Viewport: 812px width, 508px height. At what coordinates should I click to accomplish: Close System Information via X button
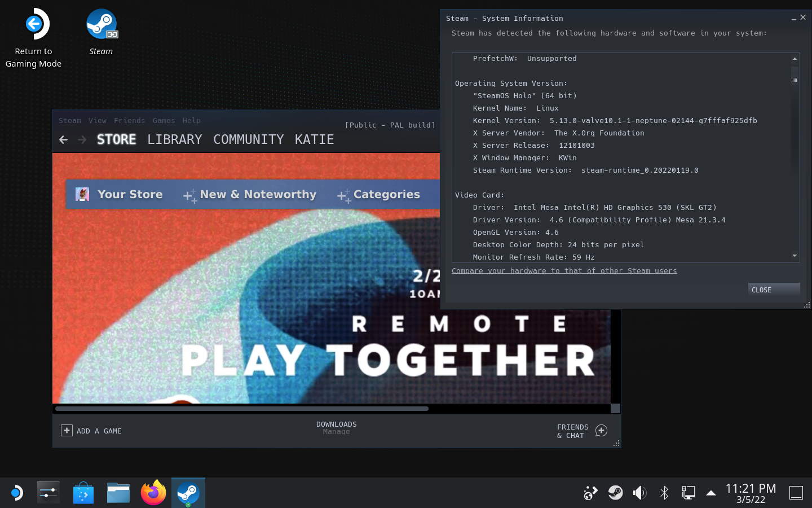tap(803, 17)
